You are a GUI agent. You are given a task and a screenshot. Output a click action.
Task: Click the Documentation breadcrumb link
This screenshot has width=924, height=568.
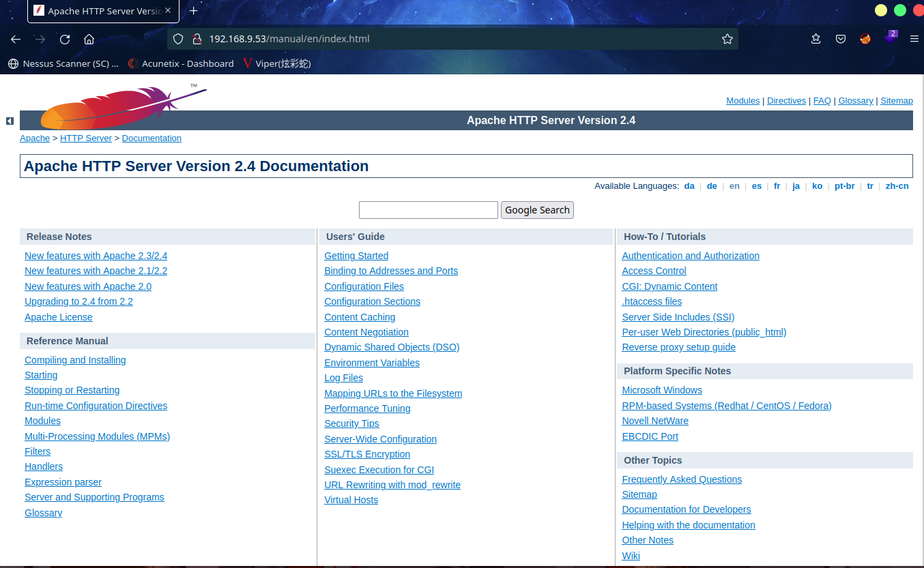[151, 138]
